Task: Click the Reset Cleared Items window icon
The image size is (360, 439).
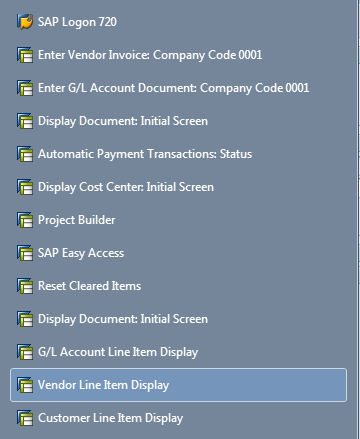Action: (x=25, y=286)
